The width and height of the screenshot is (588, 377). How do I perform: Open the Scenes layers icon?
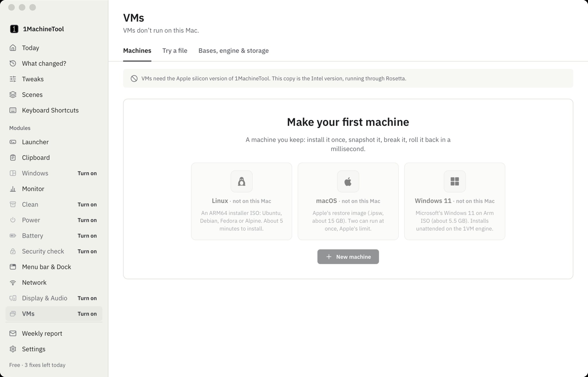click(13, 95)
